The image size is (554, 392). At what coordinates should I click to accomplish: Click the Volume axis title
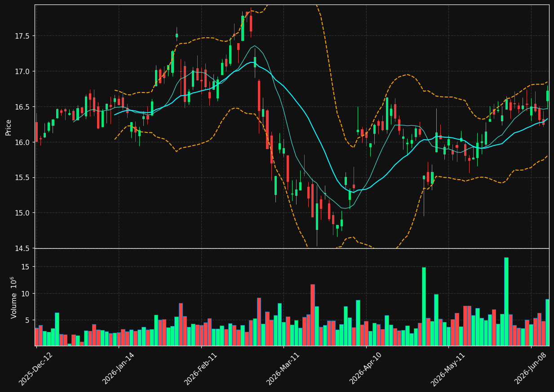pyautogui.click(x=14, y=297)
